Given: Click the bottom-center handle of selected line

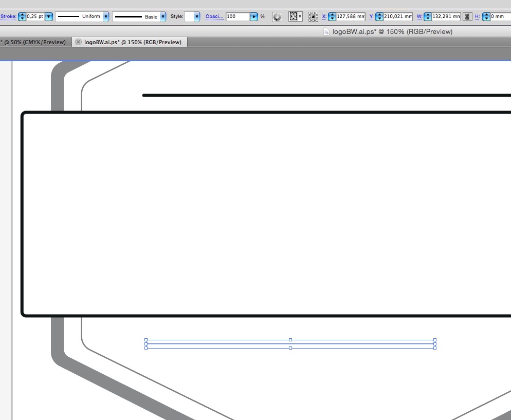Looking at the screenshot, I should click(290, 348).
